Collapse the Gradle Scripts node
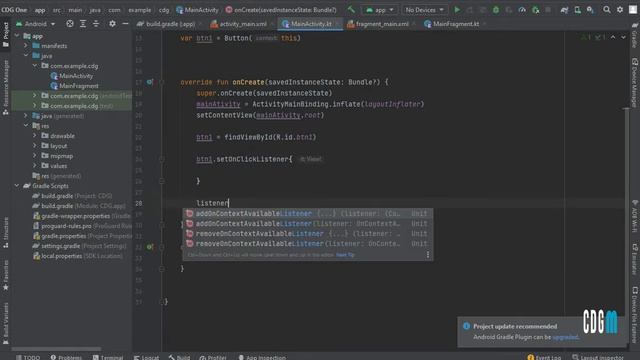 pyautogui.click(x=17, y=186)
